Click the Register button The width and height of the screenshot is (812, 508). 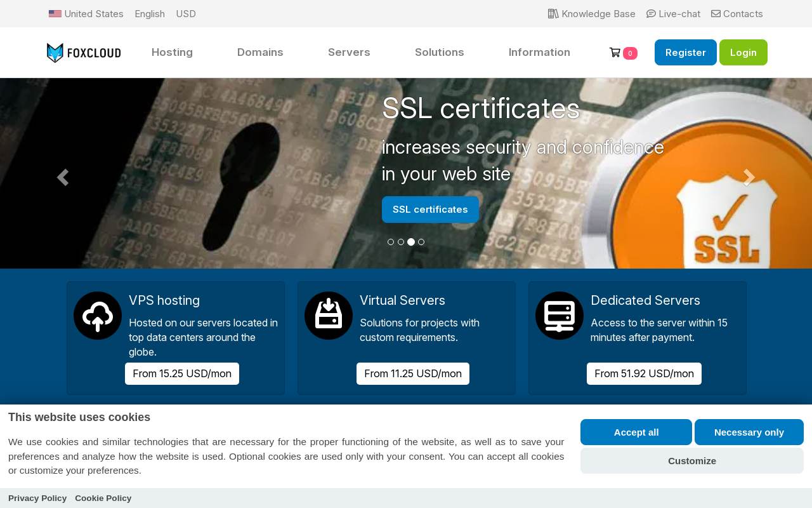686,53
